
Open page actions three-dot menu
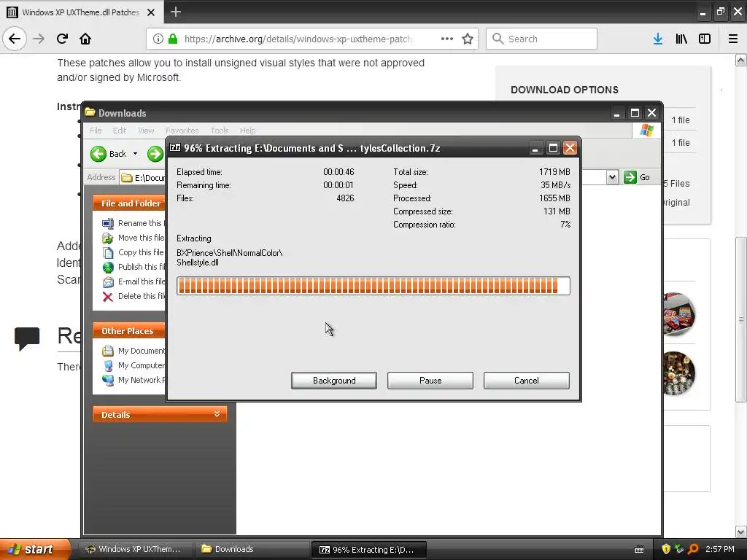pos(447,39)
